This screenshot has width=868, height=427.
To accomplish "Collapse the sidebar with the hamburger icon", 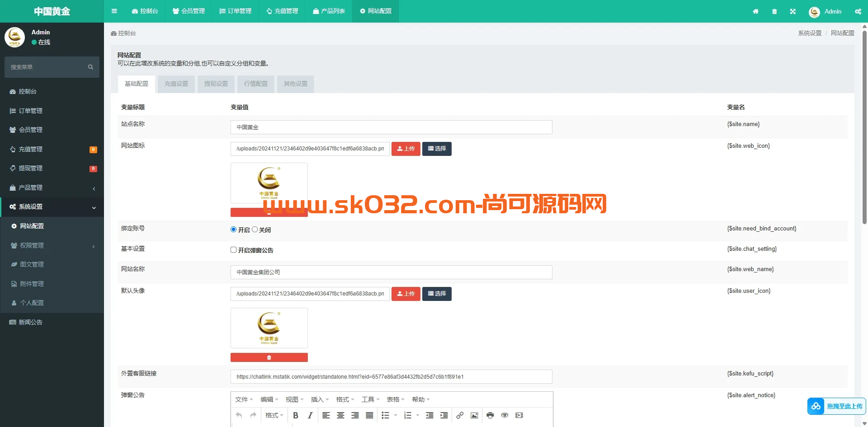I will point(114,11).
